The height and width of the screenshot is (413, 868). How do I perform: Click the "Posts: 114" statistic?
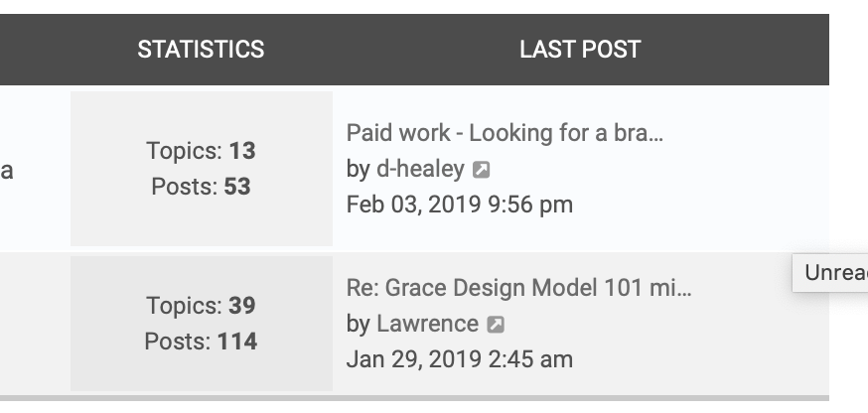(x=201, y=342)
